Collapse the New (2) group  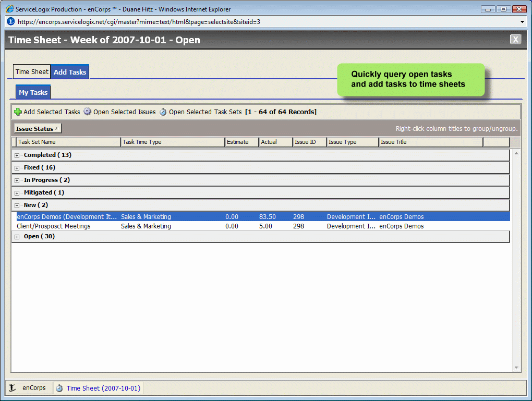(x=17, y=205)
